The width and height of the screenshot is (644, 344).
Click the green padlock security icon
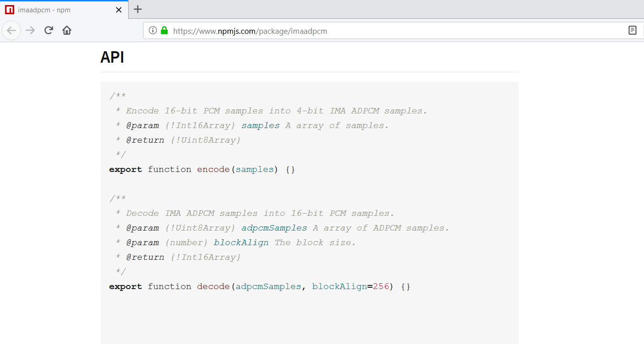click(164, 31)
